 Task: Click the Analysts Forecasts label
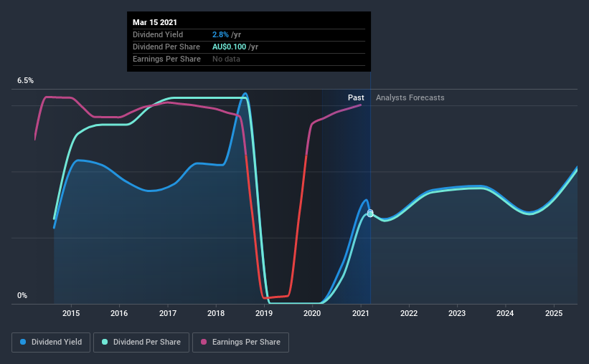point(410,97)
